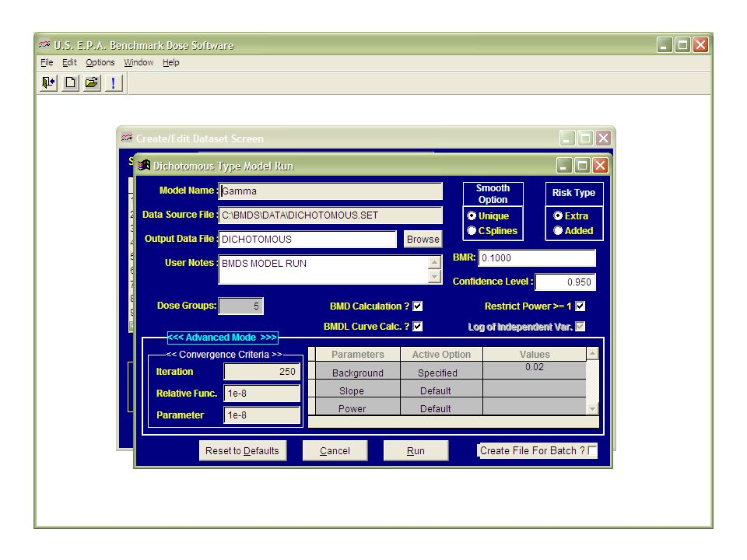Click the Slope row Default option cell
The image size is (747, 560).
coord(442,389)
